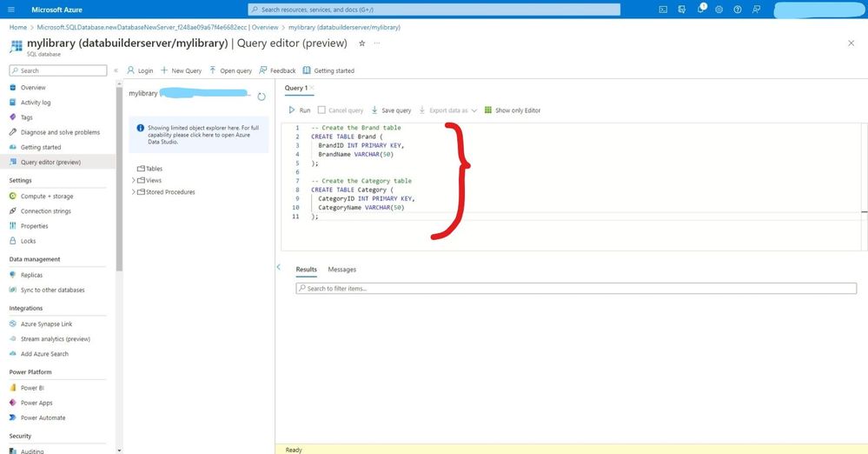The width and height of the screenshot is (868, 454).
Task: Click the CREATE TABLE Brand line in the editor
Action: [x=347, y=137]
